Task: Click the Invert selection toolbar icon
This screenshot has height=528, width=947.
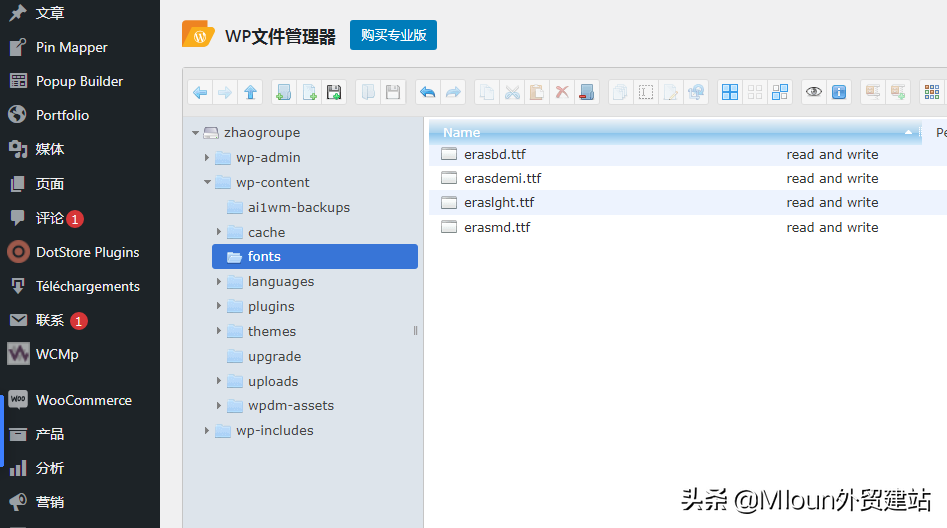Action: tap(780, 92)
